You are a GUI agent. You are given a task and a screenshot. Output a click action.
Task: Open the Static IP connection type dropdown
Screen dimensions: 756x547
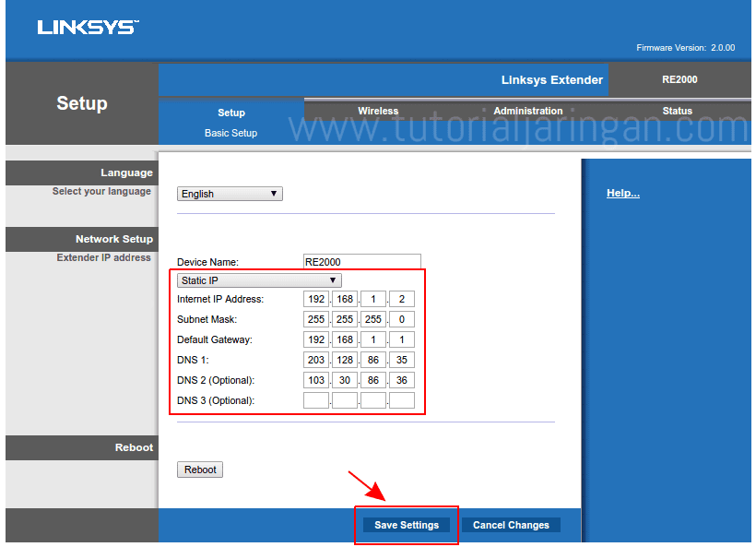click(x=257, y=279)
